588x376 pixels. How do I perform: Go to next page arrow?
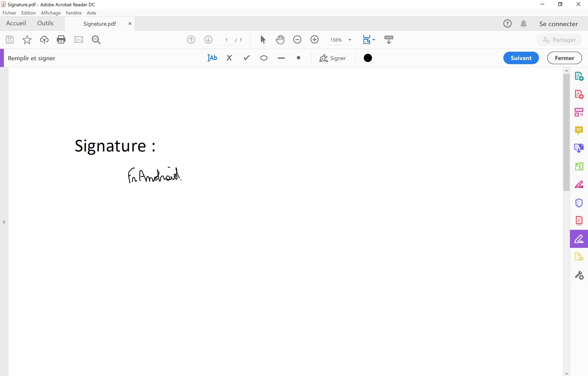[208, 40]
